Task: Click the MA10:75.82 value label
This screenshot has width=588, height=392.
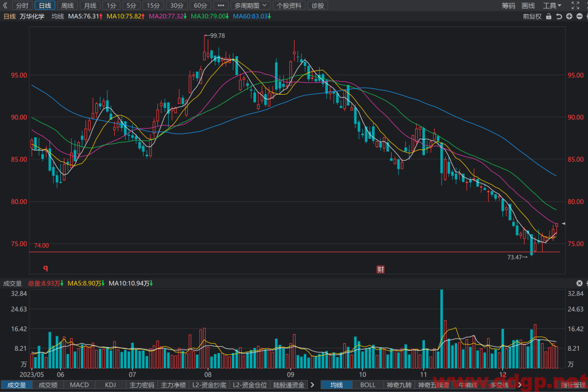Action: [125, 17]
